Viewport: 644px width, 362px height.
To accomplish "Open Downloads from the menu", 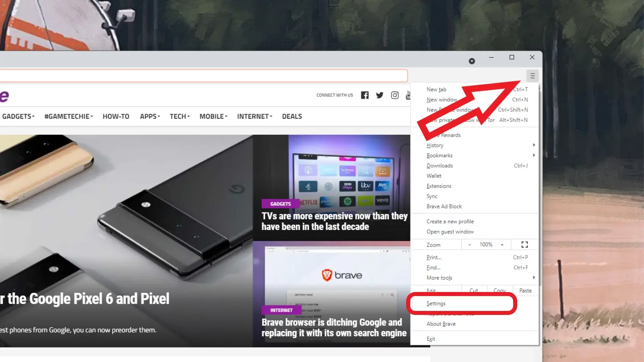I will pos(475,166).
